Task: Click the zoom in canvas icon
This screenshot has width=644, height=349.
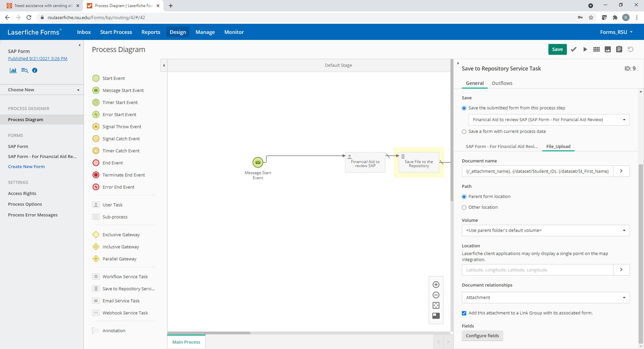Action: pos(436,285)
